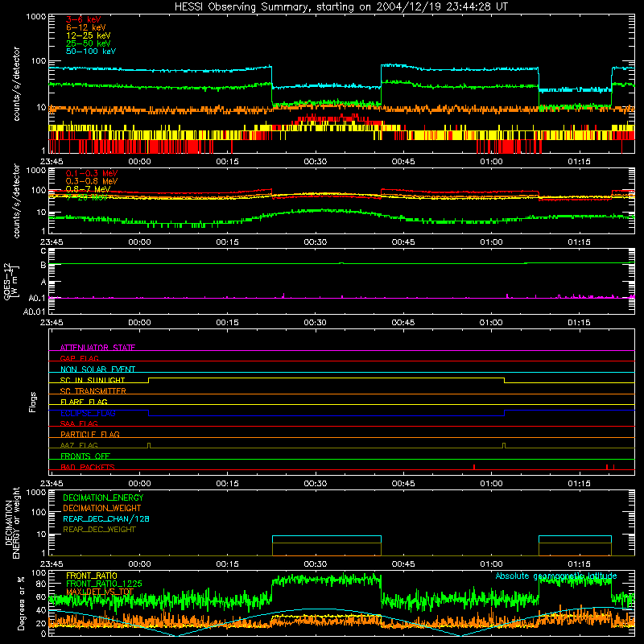Click the SC_IN_SUNLIGHT rising step near 00:00
Viewport: 644px width, 644px height.
pos(148,380)
